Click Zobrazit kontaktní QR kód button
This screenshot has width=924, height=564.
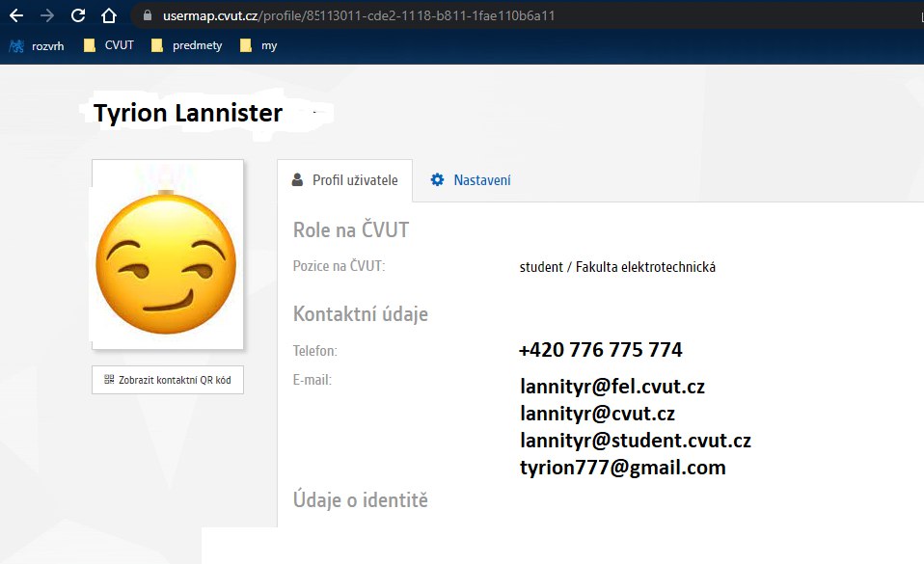click(x=168, y=380)
